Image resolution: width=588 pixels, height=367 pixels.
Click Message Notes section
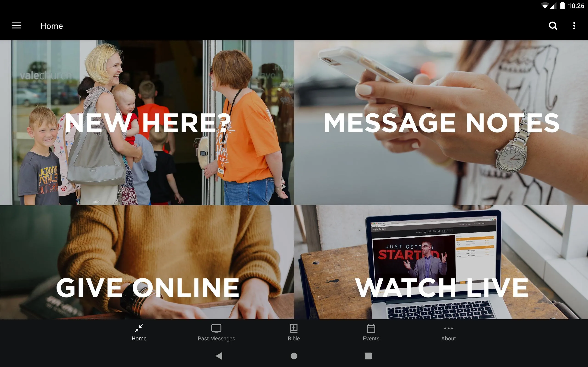pyautogui.click(x=441, y=123)
